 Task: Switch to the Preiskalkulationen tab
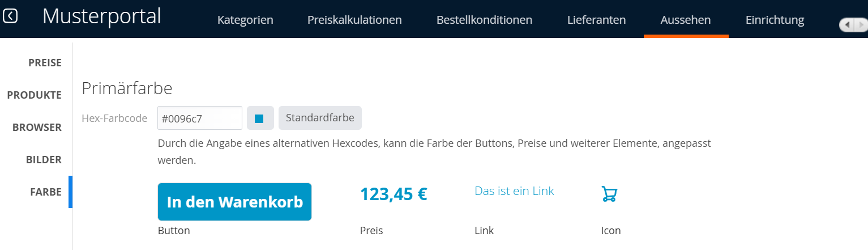point(354,20)
